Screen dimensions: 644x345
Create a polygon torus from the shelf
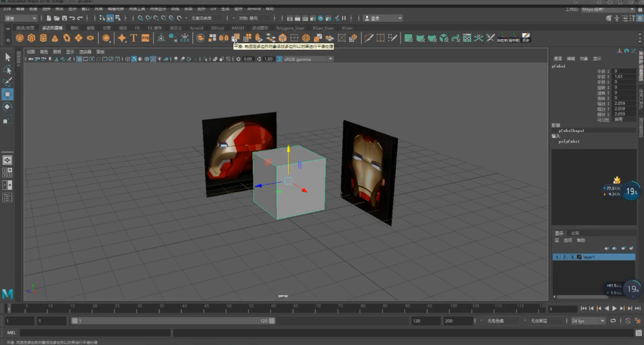tap(67, 38)
